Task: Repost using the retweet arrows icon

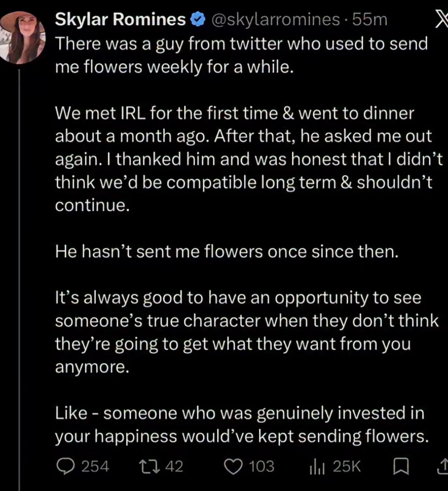Action: point(148,466)
